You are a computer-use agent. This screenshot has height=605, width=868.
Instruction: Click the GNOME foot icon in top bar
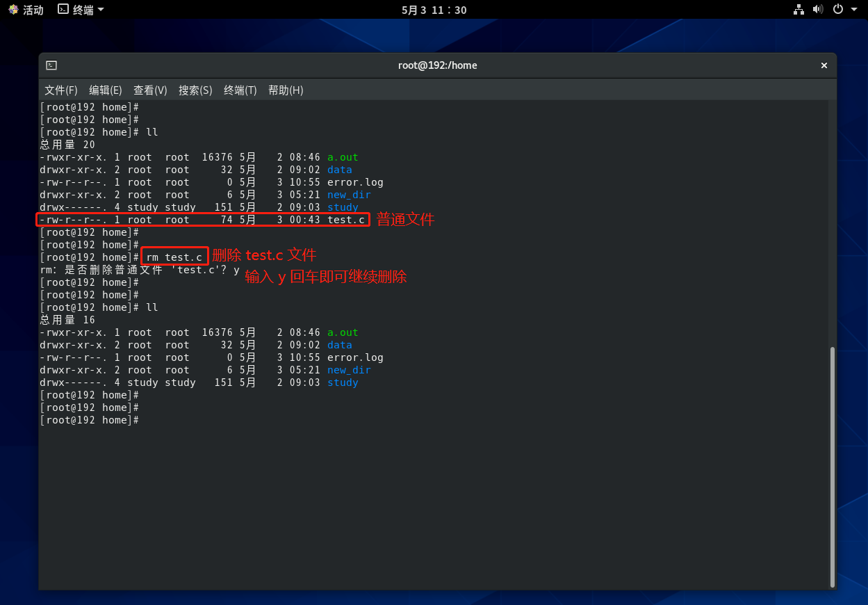[13, 10]
